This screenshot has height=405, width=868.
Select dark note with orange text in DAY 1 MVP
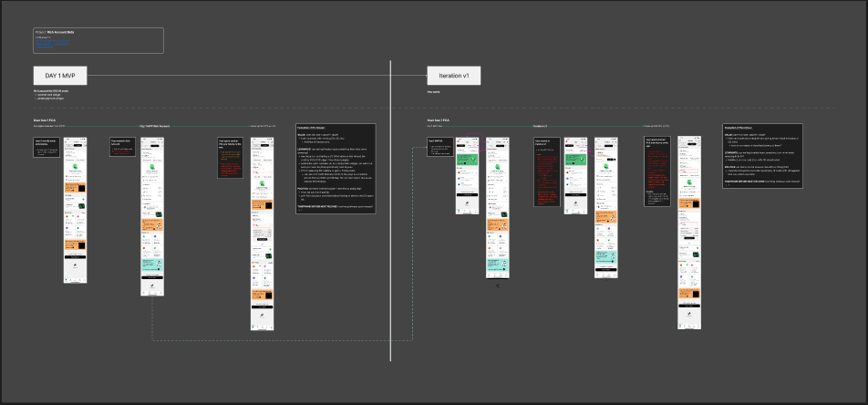tap(231, 158)
